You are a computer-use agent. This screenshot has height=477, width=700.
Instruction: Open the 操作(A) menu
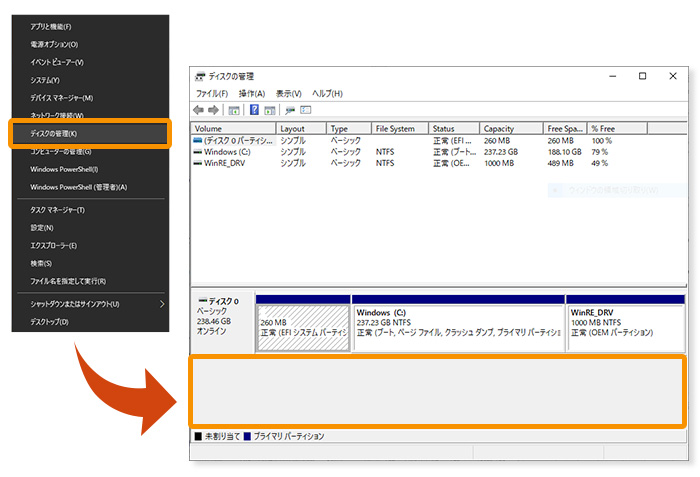click(252, 93)
